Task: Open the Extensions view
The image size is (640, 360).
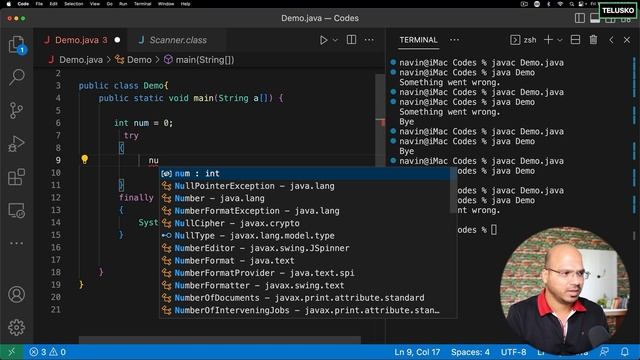Action: [16, 177]
